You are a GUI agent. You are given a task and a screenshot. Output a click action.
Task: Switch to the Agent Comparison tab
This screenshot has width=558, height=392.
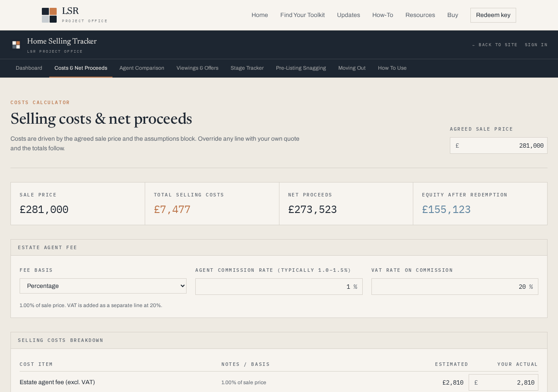tap(142, 68)
